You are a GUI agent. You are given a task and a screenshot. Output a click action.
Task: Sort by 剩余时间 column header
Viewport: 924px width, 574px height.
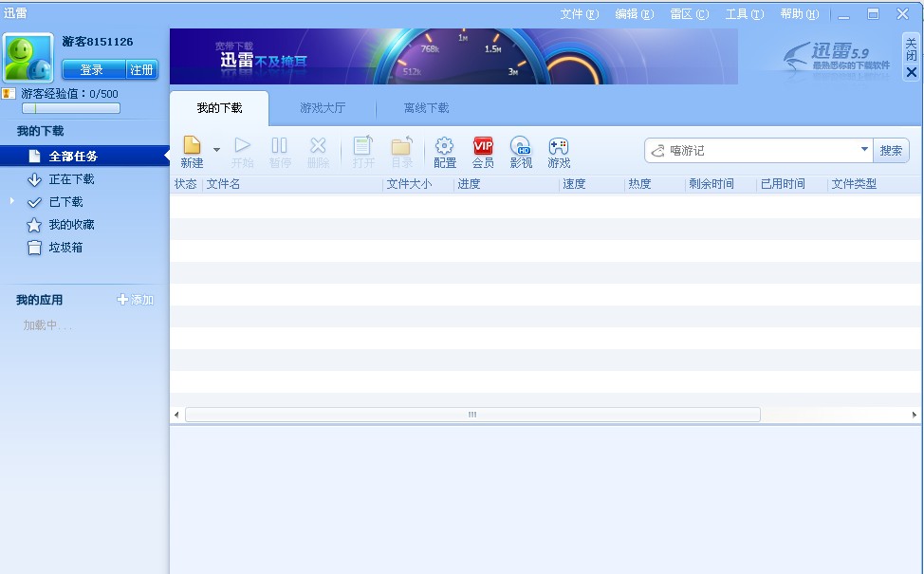pyautogui.click(x=711, y=184)
